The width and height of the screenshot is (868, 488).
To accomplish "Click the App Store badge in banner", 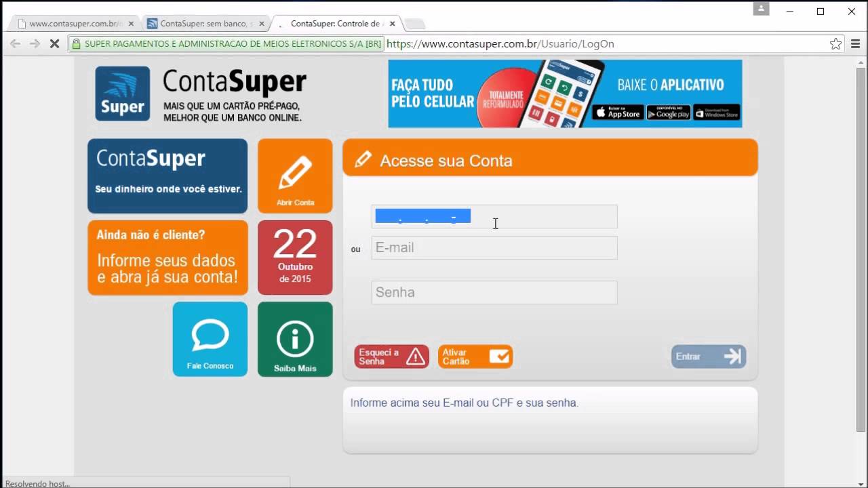I will click(617, 113).
